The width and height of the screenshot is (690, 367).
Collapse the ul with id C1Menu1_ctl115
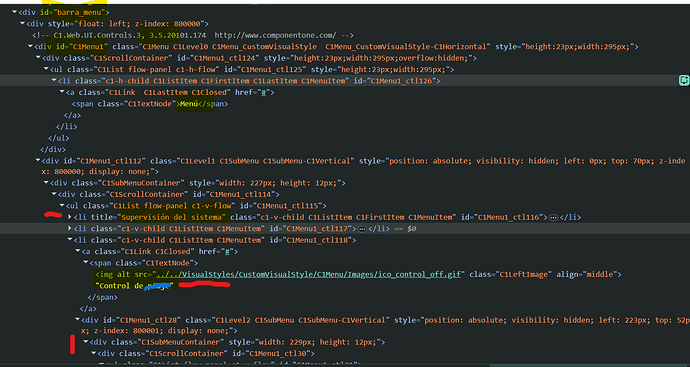(x=62, y=206)
